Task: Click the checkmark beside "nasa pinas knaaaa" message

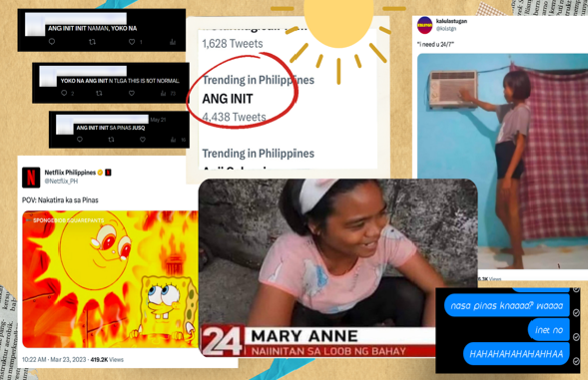Action: point(576,312)
